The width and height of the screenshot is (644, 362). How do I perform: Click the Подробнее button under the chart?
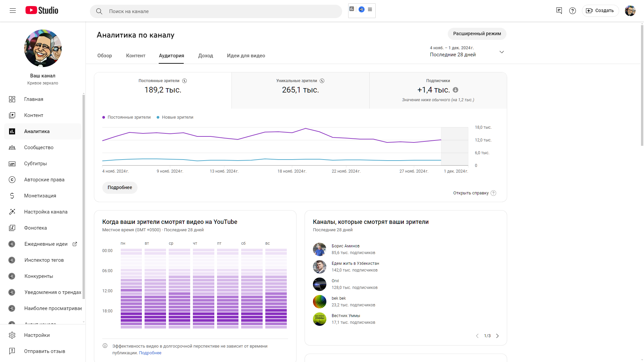click(x=120, y=187)
